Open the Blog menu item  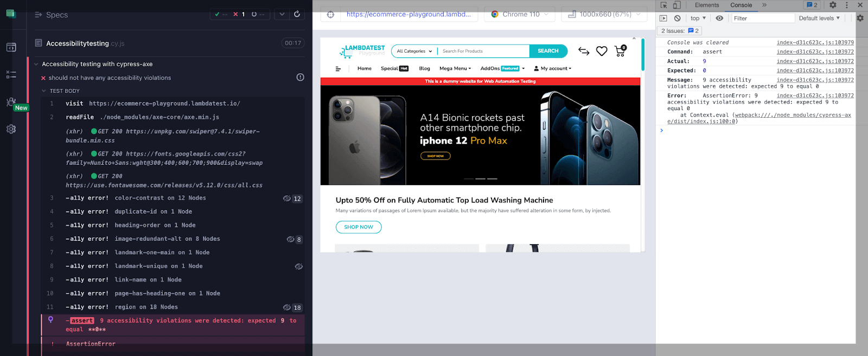(424, 69)
